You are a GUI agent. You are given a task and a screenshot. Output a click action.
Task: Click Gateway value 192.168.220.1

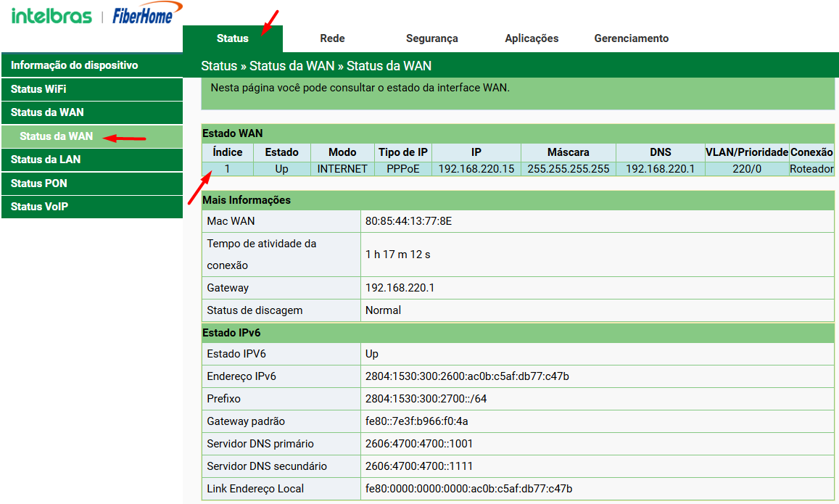[x=400, y=288]
